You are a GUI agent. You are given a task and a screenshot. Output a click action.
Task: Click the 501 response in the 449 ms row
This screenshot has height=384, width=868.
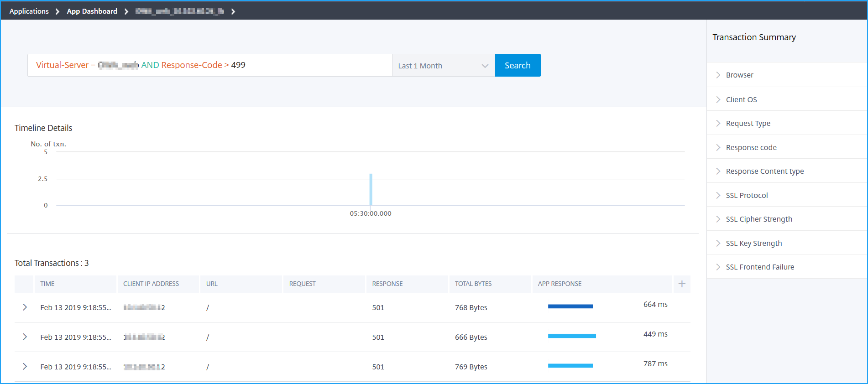pos(378,337)
